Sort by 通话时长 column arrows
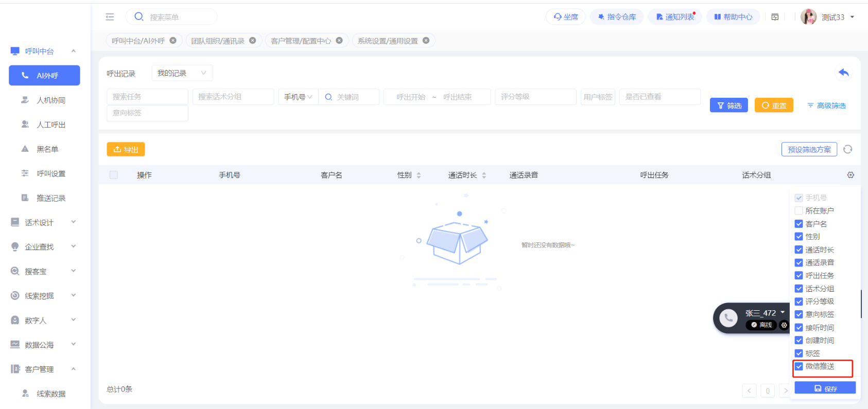 point(484,175)
